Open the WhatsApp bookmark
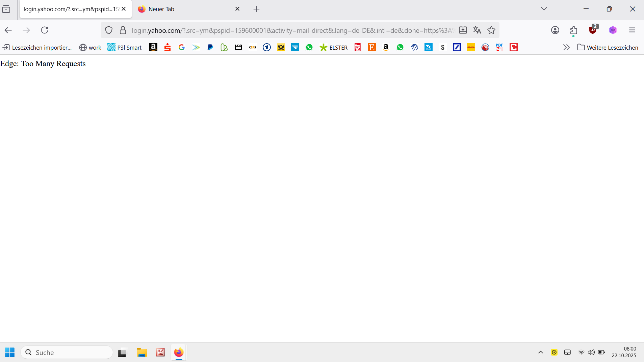 tap(309, 47)
